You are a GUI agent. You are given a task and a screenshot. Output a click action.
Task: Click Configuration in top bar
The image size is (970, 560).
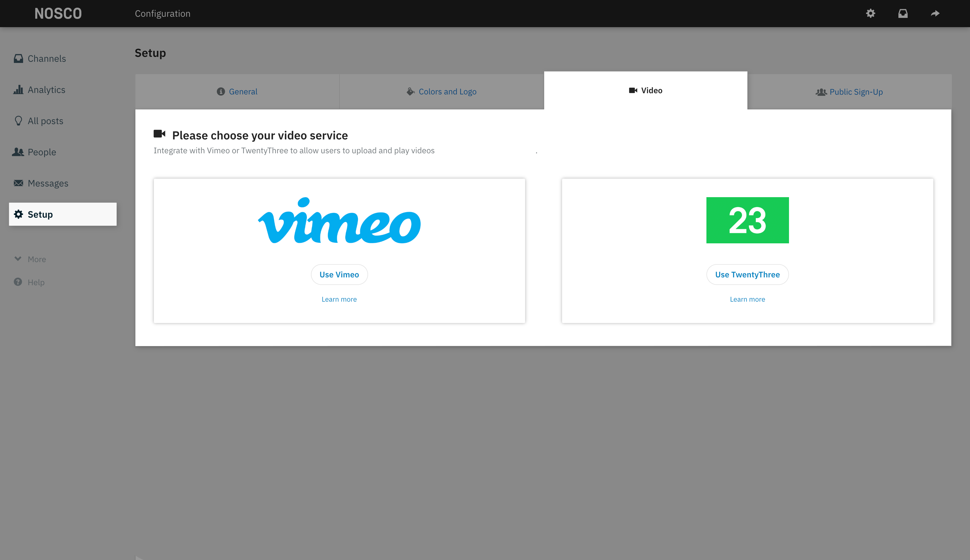coord(162,14)
